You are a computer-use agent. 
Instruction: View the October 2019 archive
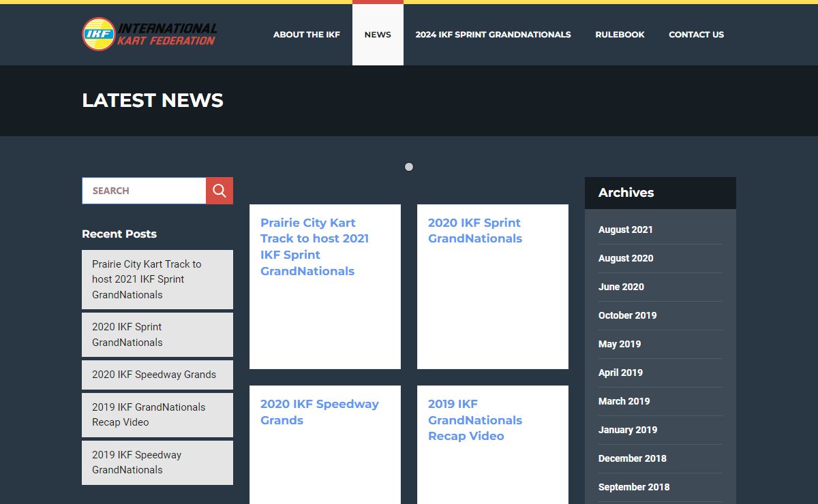(x=628, y=315)
